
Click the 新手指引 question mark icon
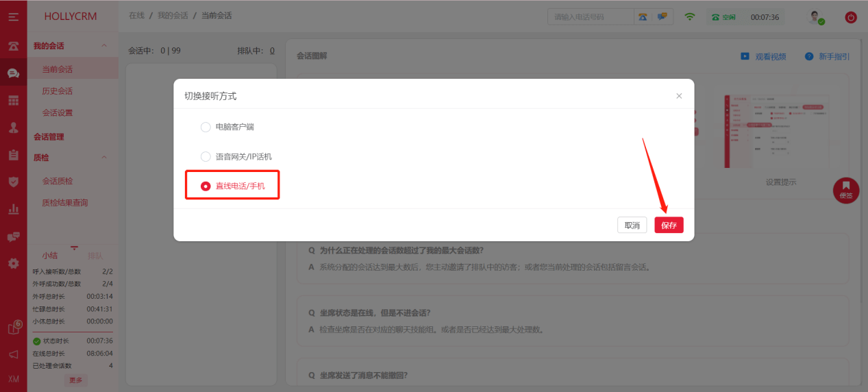tap(809, 56)
